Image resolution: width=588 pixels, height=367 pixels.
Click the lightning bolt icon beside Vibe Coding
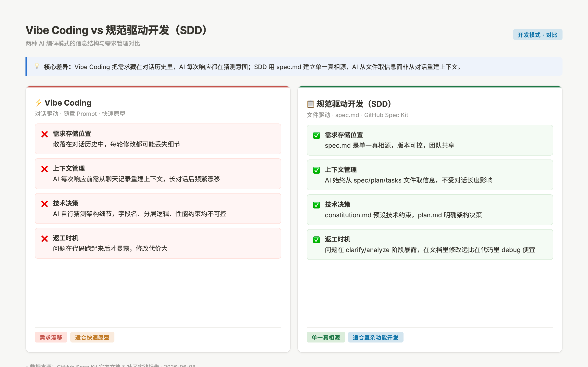(x=38, y=103)
